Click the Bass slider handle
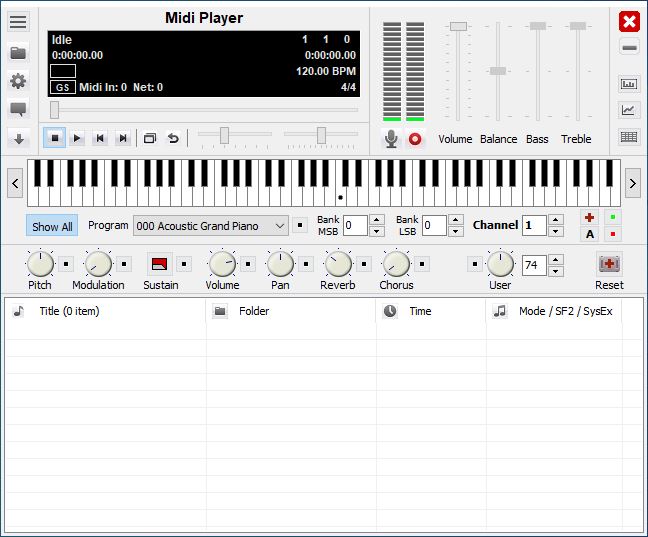Viewport: 648px width, 537px height. 538,26
